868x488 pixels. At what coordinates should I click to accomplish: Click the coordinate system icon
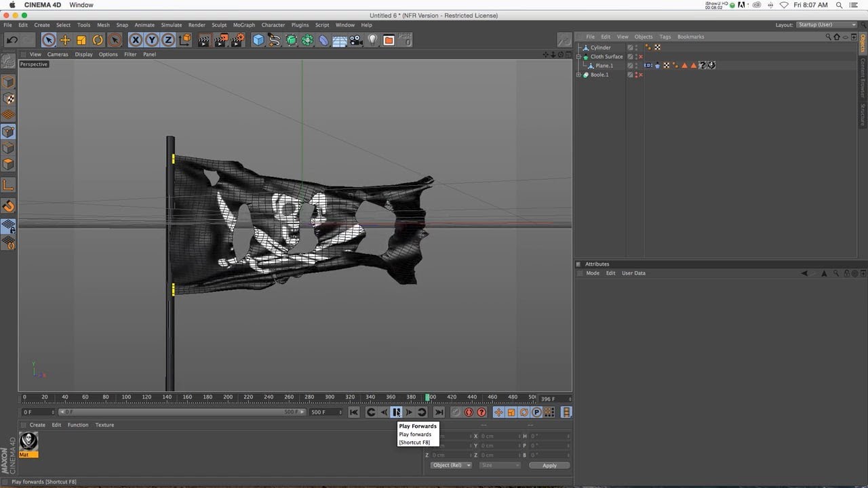click(x=184, y=40)
